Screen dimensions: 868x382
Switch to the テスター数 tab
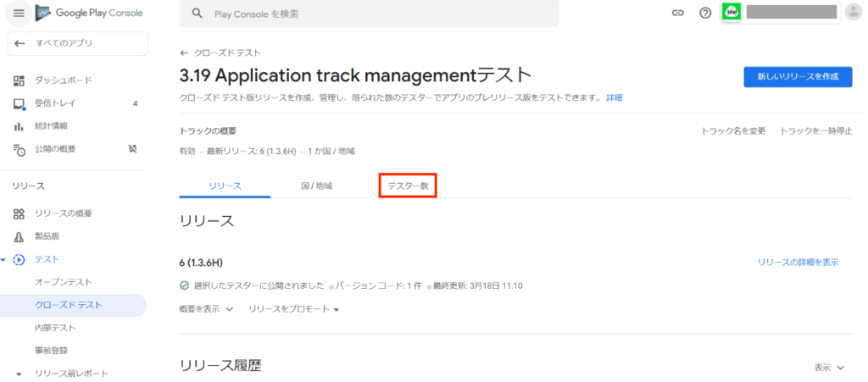408,185
